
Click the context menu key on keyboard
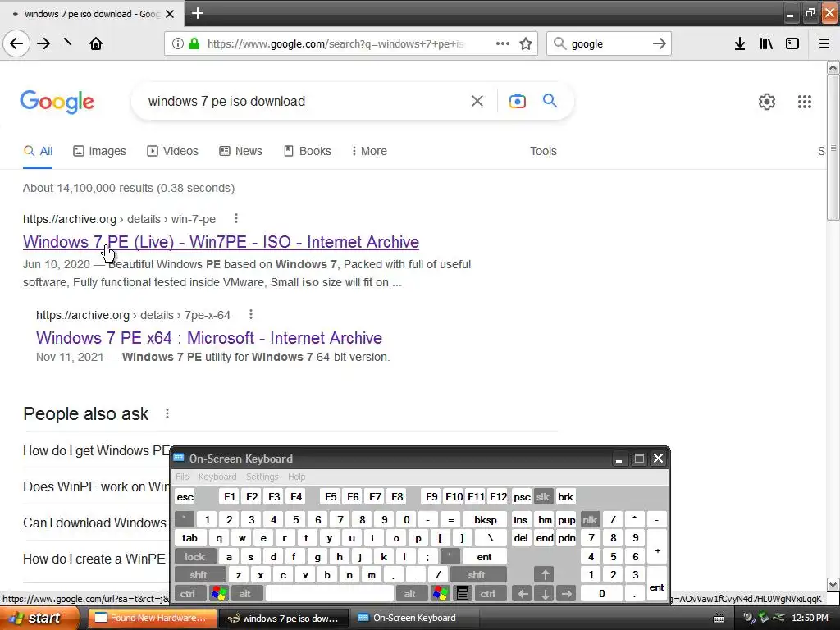pyautogui.click(x=463, y=594)
